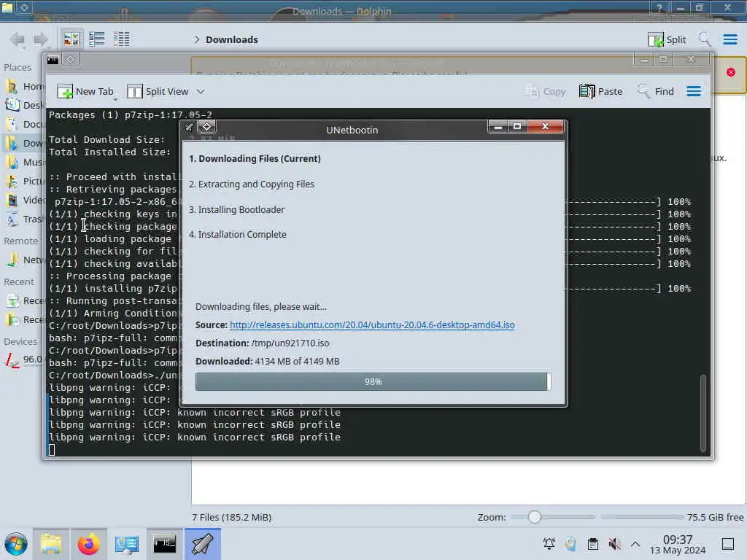This screenshot has height=560, width=747.
Task: Click '1. Downloading Files (Current)' step
Action: point(255,158)
